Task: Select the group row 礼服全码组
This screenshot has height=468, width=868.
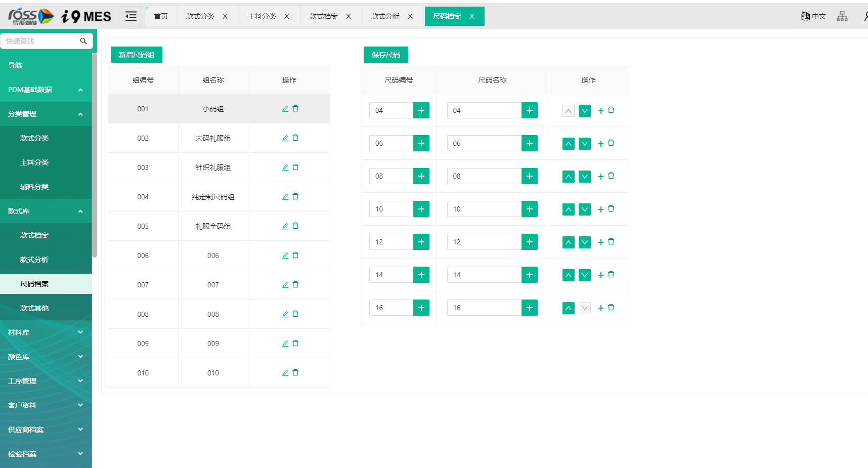Action: point(219,226)
